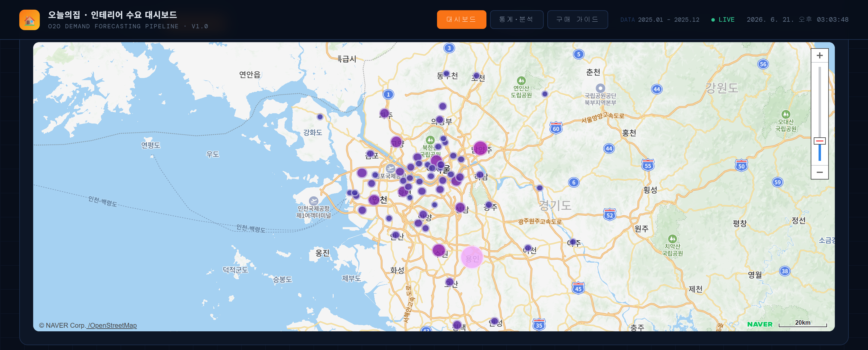Click the orange house logo icon
868x350 pixels.
[29, 20]
